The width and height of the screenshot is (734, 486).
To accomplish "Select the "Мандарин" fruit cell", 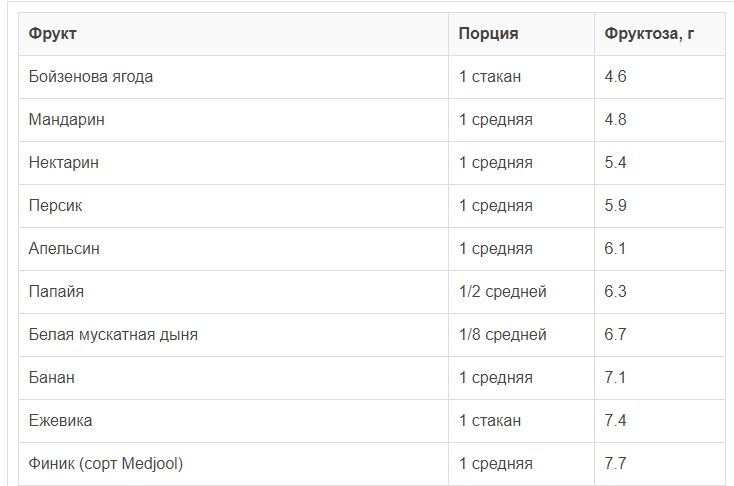I will (67, 120).
